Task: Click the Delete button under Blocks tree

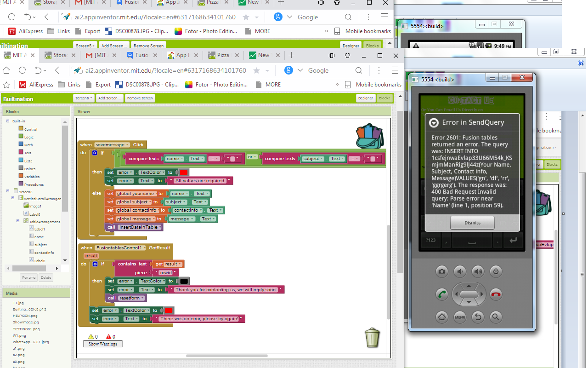Action: [45, 277]
